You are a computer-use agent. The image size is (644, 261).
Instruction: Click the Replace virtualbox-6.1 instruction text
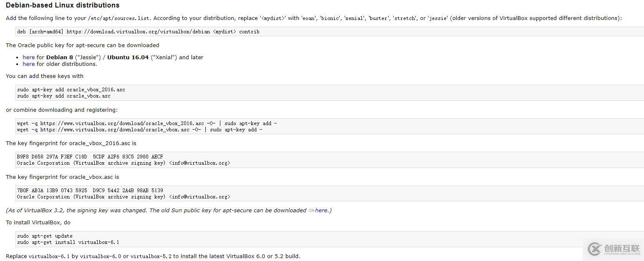pos(152,256)
